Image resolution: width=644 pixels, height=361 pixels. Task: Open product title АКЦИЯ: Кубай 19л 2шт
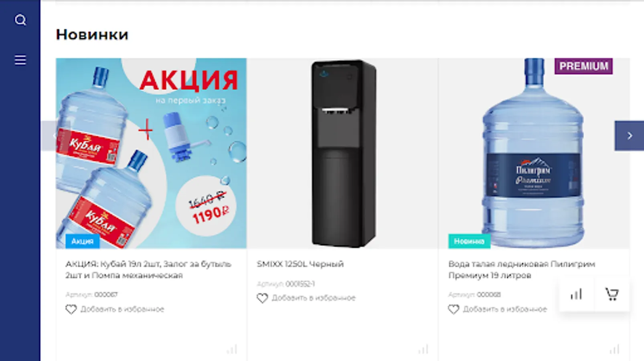click(x=148, y=270)
